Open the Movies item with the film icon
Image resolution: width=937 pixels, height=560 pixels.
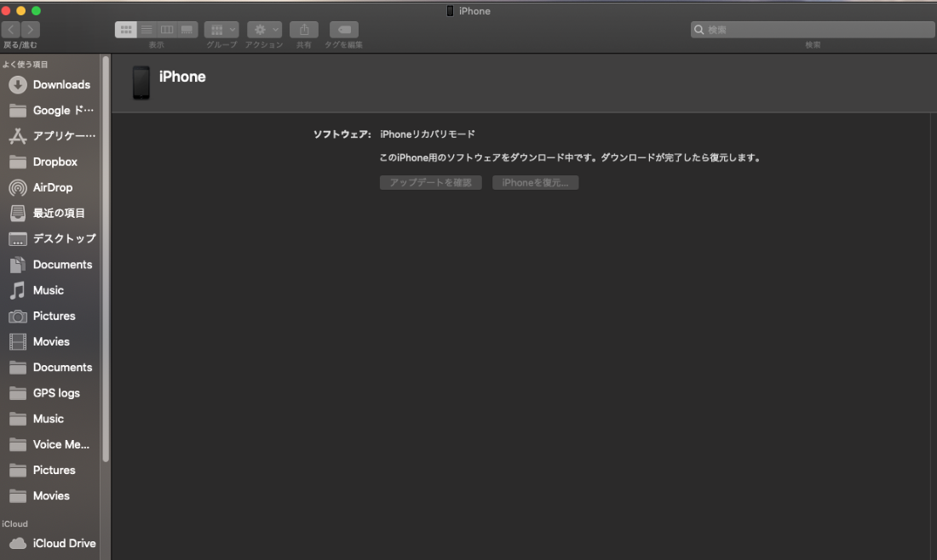click(x=50, y=341)
